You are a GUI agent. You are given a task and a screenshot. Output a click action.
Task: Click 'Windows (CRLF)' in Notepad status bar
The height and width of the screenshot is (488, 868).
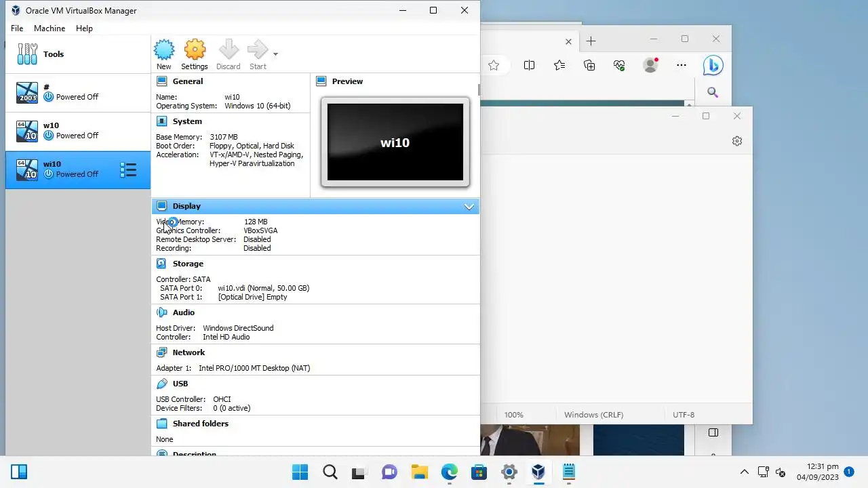tap(593, 415)
